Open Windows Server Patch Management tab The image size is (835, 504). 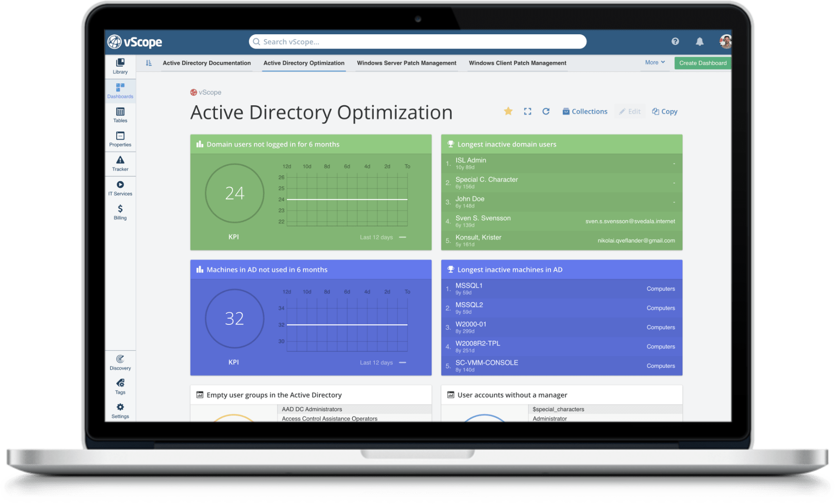(407, 63)
